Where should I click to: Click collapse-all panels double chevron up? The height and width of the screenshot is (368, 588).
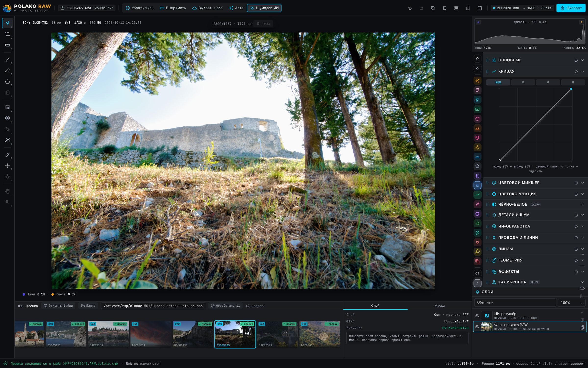477,59
